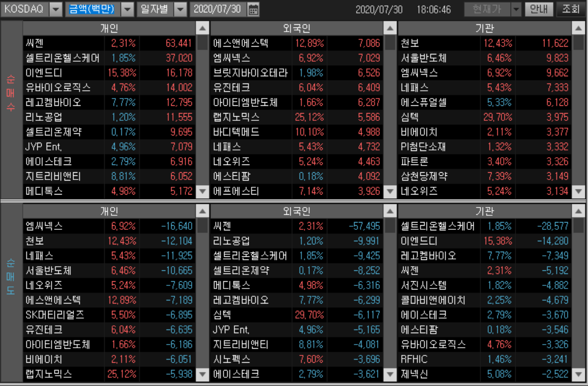Screen dimensions: 588x386
Task: Select 바디텍메드 row
Action: [297, 132]
